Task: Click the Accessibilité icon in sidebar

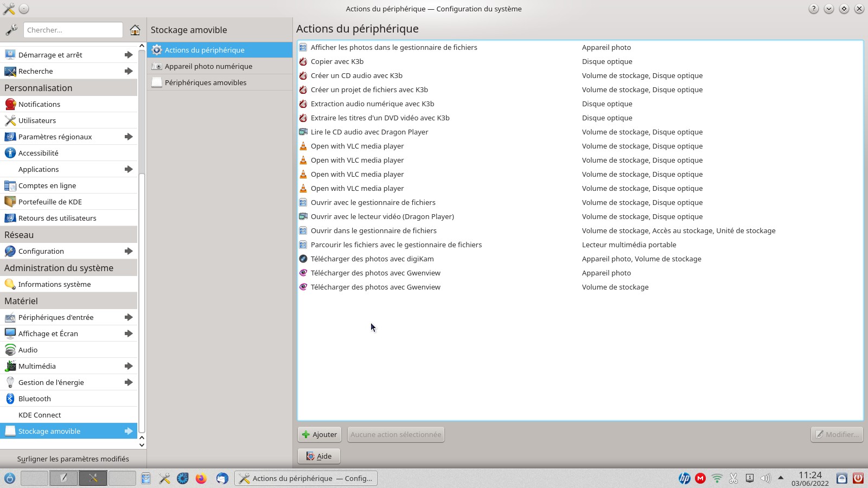Action: pos(10,153)
